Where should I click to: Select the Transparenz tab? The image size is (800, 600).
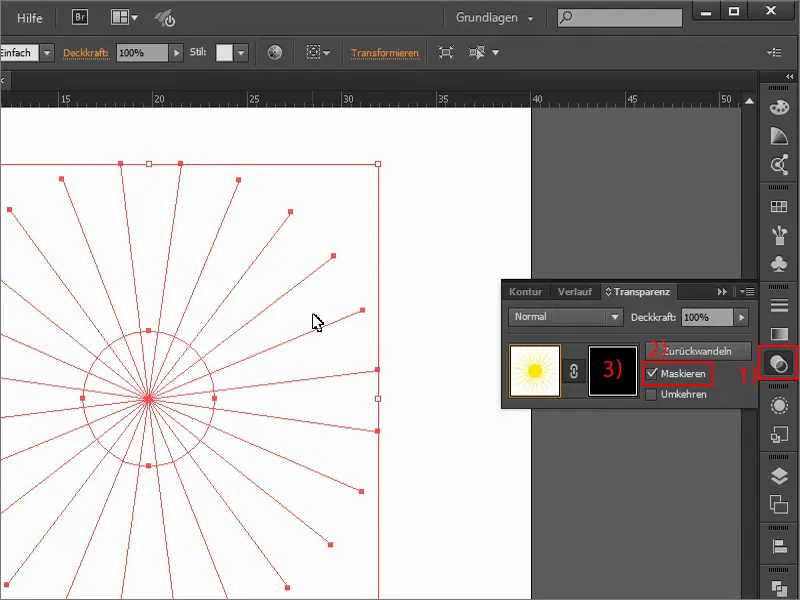[x=638, y=292]
